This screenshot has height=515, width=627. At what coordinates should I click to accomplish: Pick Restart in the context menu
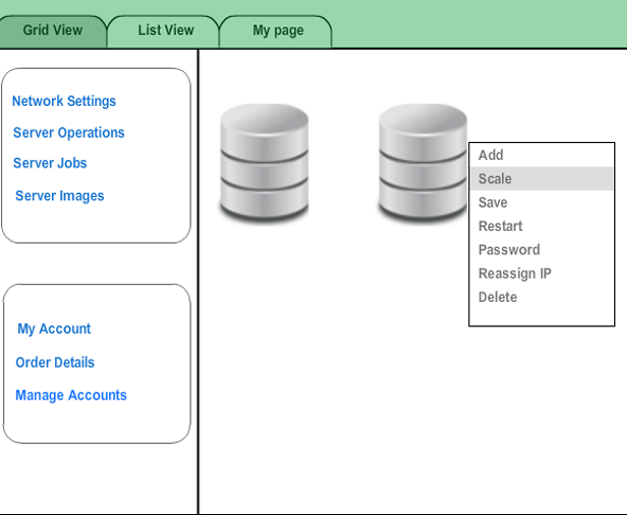coord(541,226)
